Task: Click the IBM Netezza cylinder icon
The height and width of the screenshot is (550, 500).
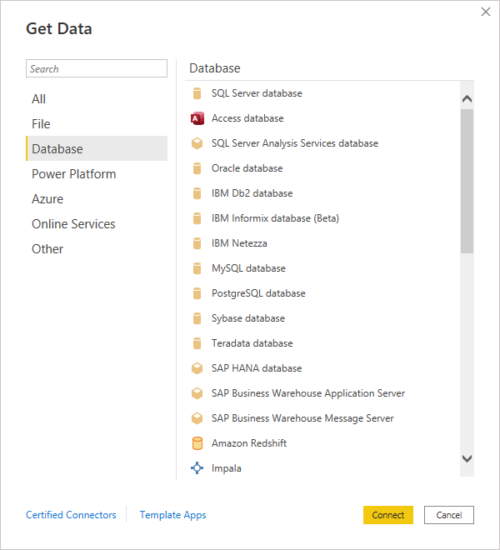Action: point(197,243)
